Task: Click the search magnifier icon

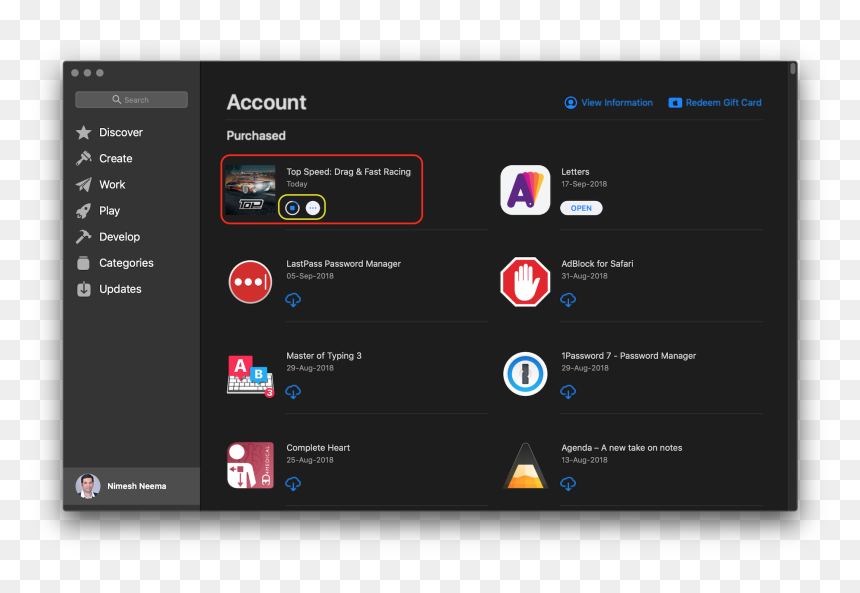Action: coord(116,99)
